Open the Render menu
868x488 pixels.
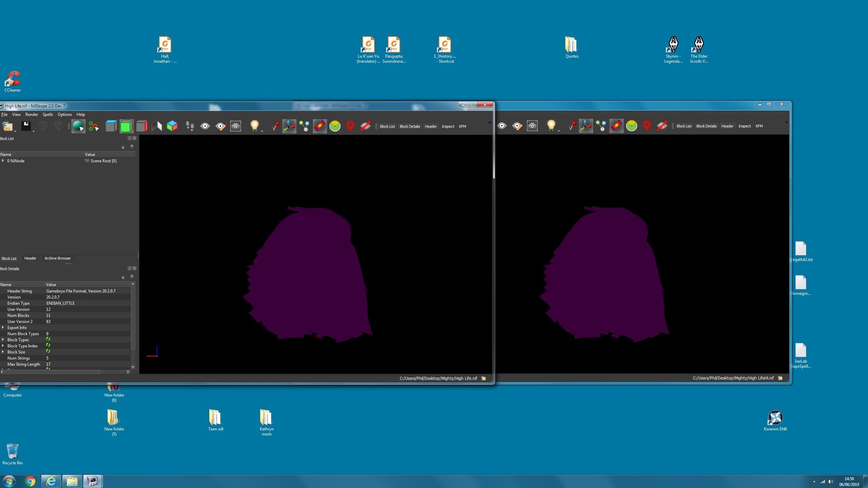point(32,114)
